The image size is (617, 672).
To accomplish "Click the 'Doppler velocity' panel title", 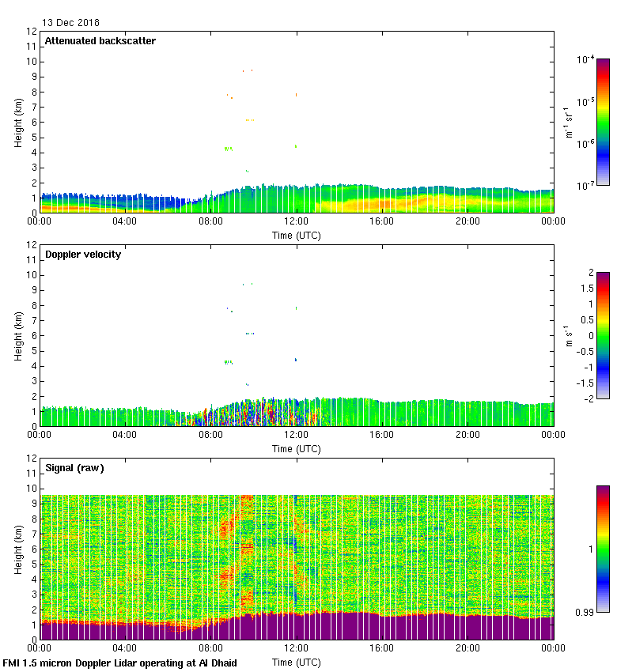I will pyautogui.click(x=83, y=254).
